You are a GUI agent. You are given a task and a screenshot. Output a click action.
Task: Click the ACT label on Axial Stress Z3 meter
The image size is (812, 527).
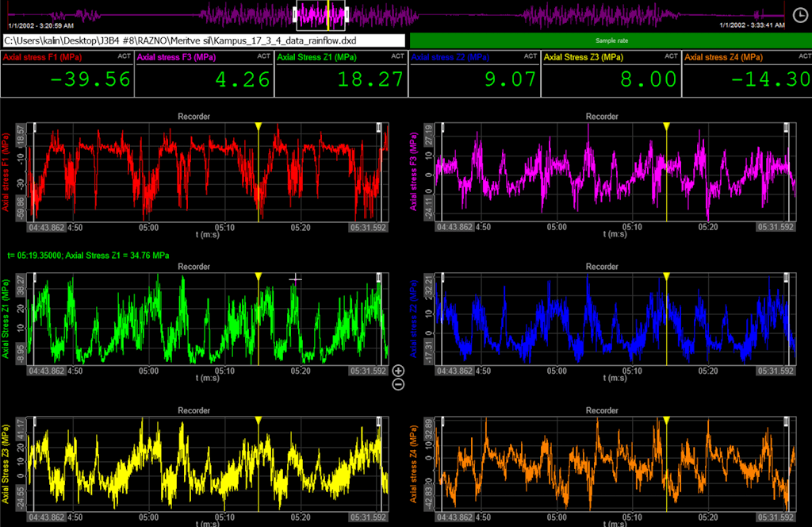[x=671, y=56]
